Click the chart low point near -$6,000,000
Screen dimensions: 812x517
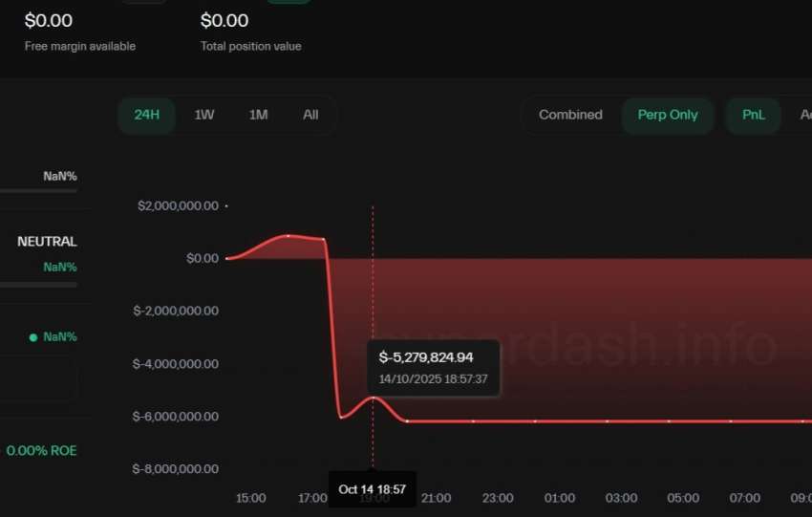(341, 417)
